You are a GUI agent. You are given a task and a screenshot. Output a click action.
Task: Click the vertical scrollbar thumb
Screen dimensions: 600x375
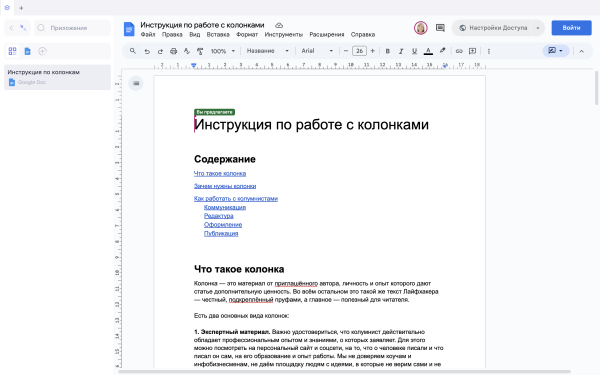[x=596, y=88]
